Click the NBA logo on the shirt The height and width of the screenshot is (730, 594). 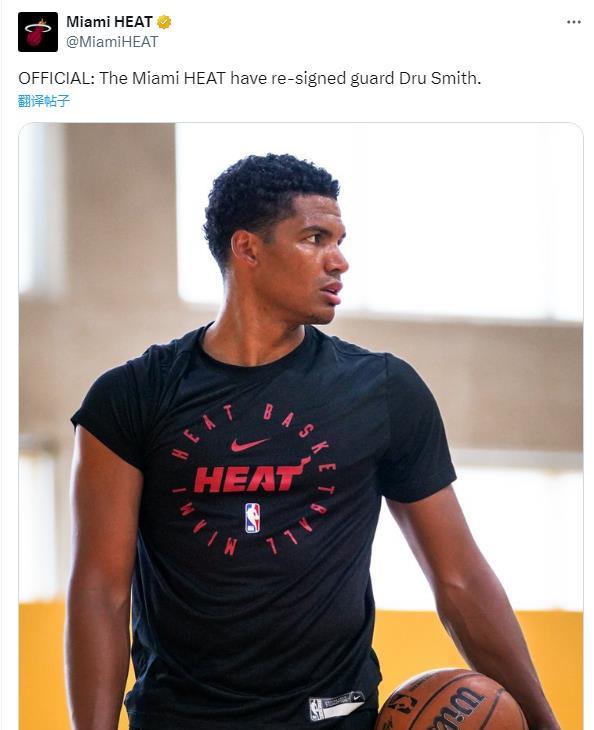252,518
